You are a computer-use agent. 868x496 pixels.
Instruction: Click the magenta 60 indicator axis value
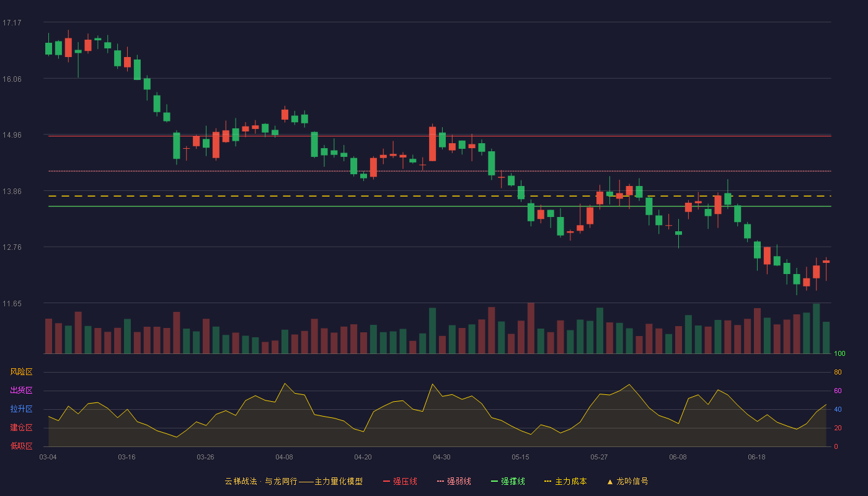pyautogui.click(x=838, y=391)
